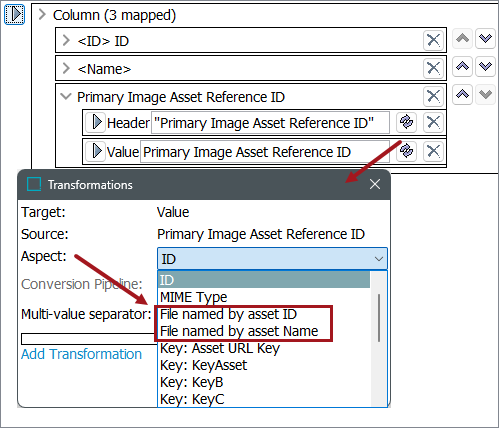Move <ID> ID column down

pyautogui.click(x=485, y=39)
